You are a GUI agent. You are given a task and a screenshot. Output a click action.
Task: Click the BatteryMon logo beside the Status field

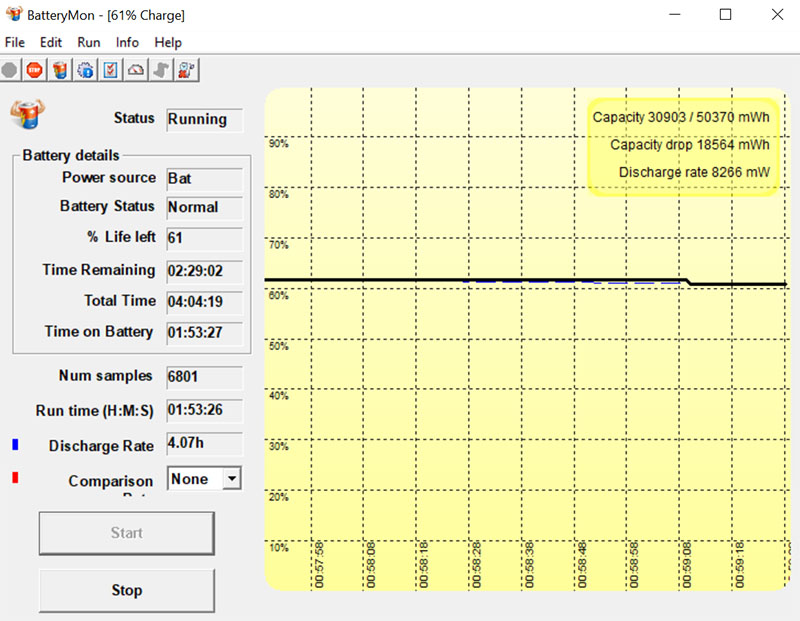(28, 114)
